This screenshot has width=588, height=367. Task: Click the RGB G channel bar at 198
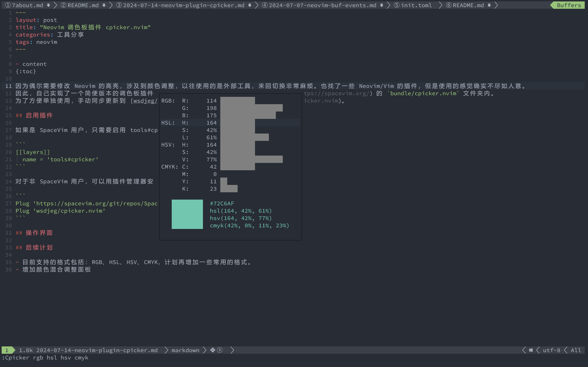[x=251, y=108]
